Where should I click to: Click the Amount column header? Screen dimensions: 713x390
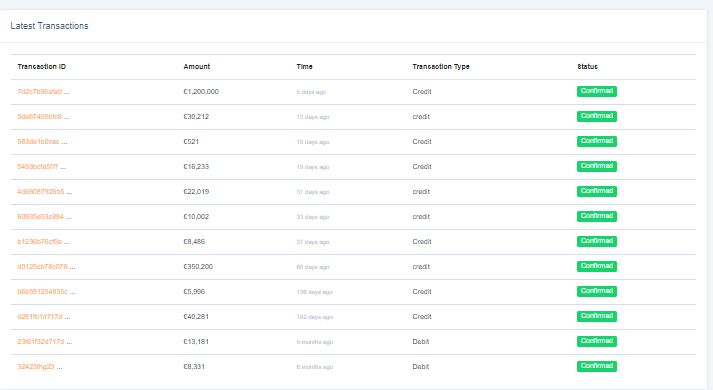196,67
